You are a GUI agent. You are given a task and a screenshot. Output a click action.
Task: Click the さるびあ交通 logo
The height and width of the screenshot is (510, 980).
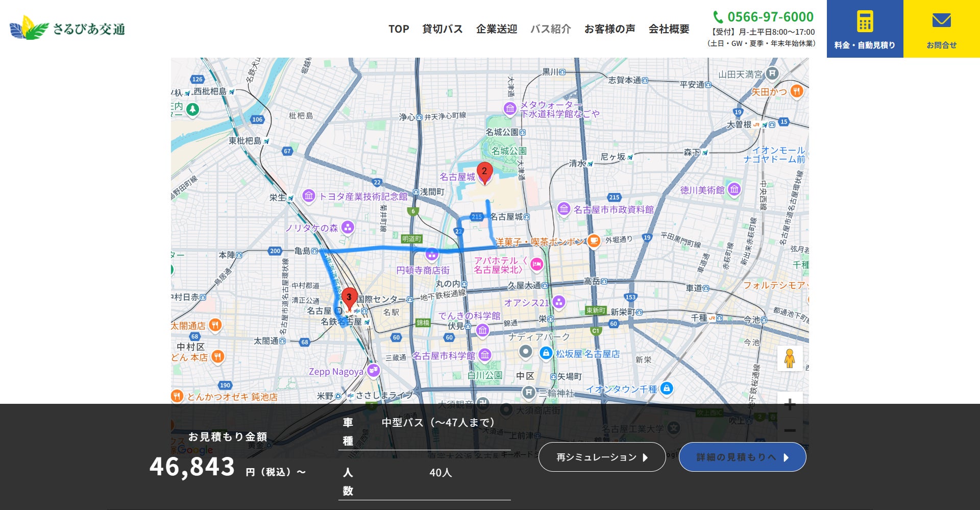tap(67, 28)
